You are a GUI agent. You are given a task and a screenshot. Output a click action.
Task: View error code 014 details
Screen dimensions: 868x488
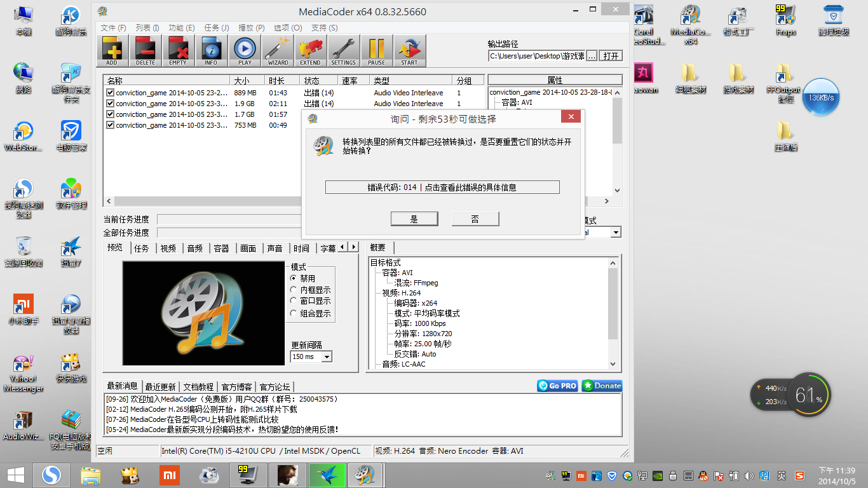click(x=442, y=187)
